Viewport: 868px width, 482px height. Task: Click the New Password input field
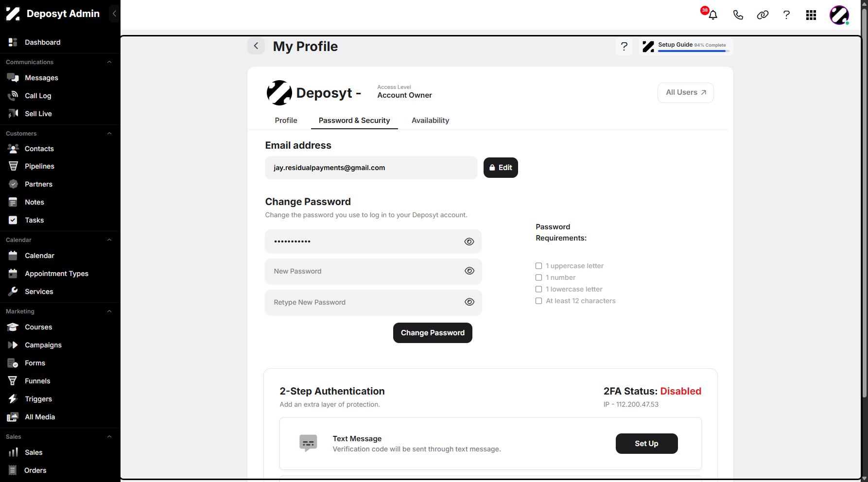(373, 271)
